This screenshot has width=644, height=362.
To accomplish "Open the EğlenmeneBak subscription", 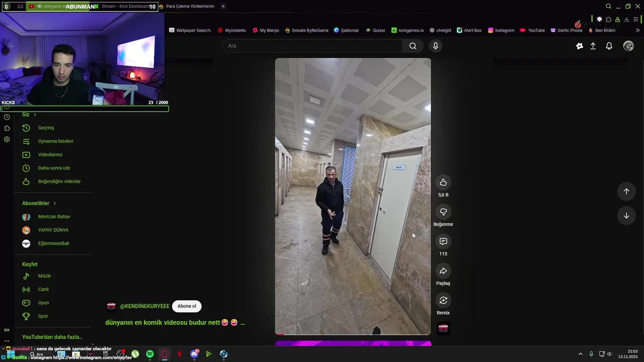I will (x=53, y=243).
